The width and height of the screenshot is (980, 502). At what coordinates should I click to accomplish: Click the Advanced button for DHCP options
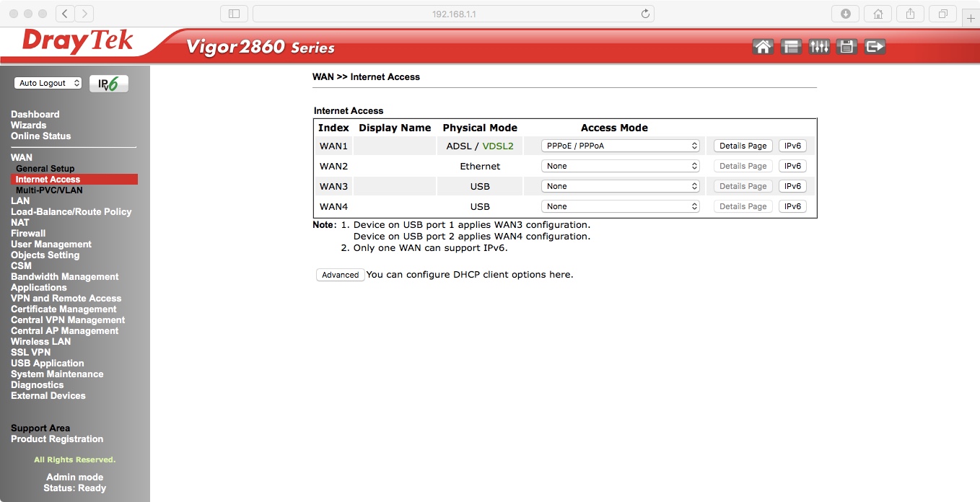pyautogui.click(x=339, y=274)
